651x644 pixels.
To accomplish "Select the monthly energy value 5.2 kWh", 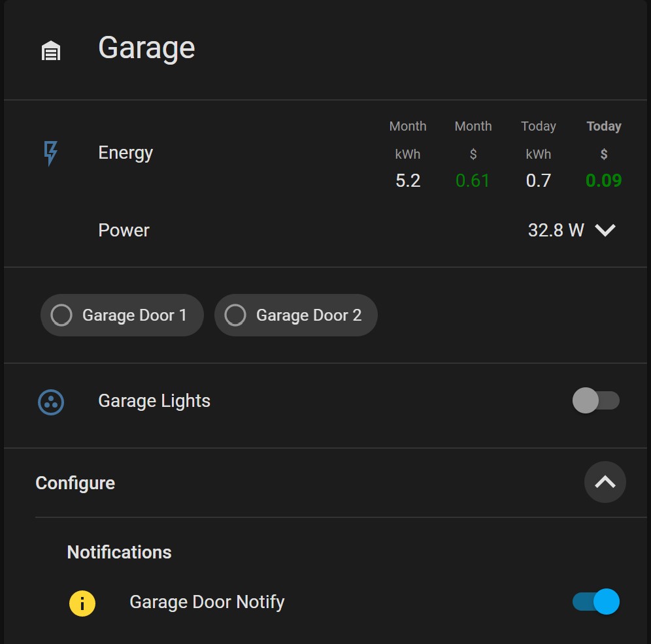I will click(407, 180).
